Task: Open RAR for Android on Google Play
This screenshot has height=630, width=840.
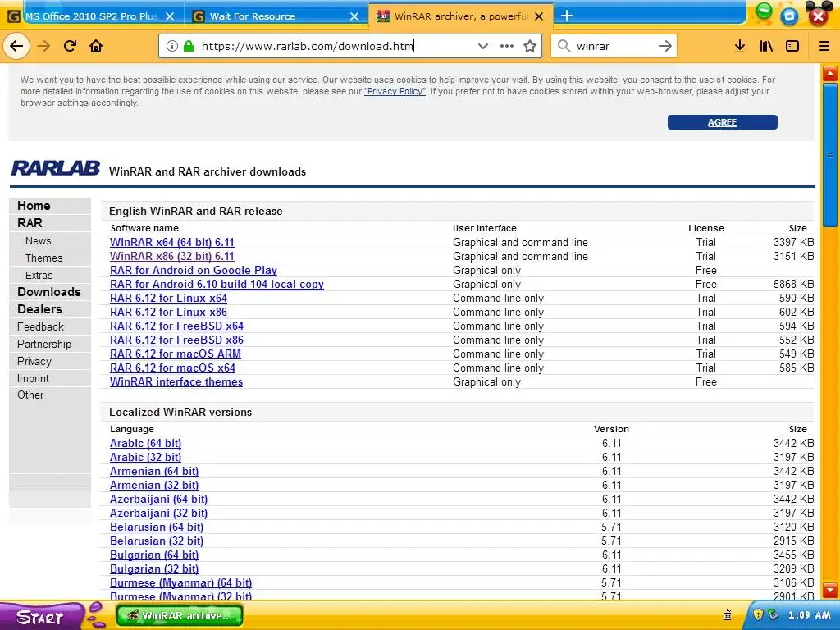Action: (194, 270)
